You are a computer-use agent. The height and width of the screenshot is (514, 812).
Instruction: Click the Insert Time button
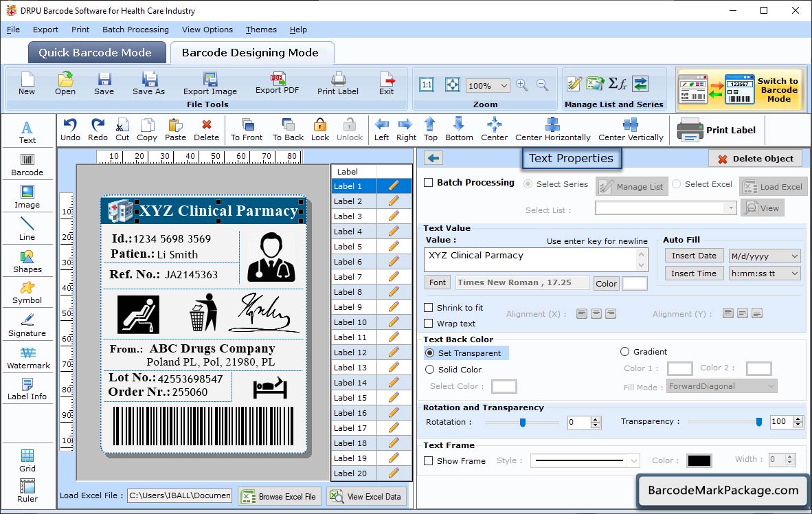pos(694,273)
